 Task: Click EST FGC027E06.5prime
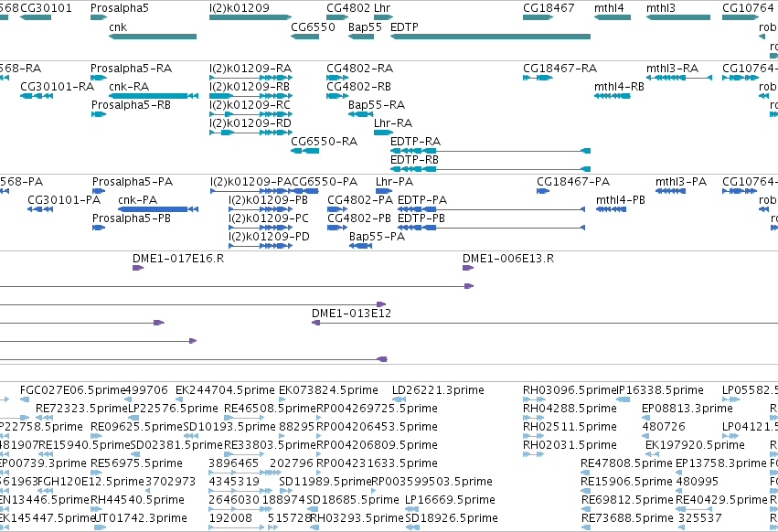[72, 390]
